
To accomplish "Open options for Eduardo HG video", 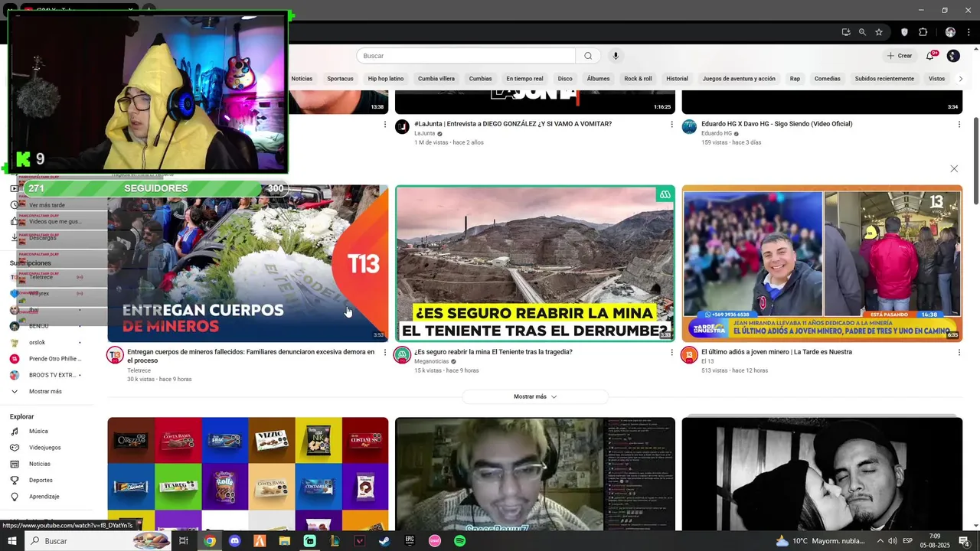I will tap(959, 124).
